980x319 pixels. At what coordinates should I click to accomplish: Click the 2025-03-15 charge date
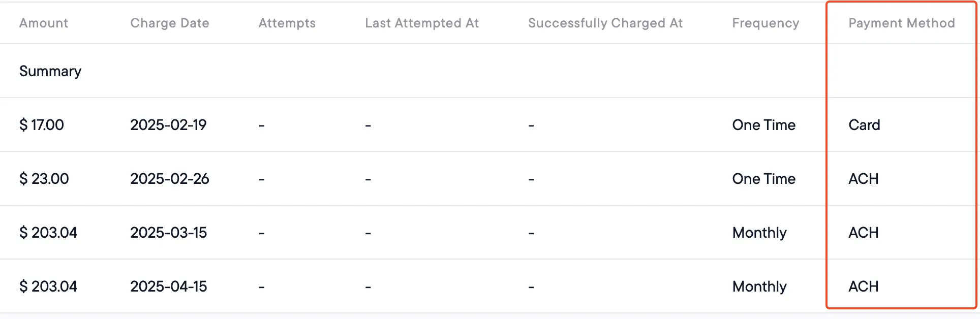[169, 233]
